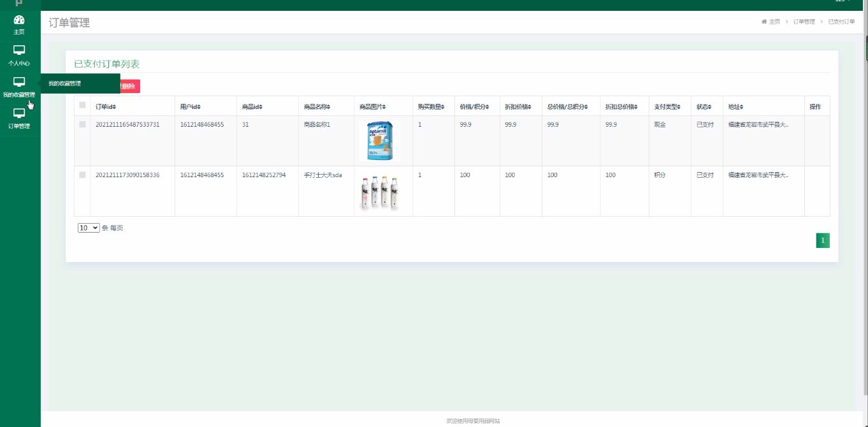
Task: Click the 订单管理 breadcrumb link
Action: (x=804, y=22)
